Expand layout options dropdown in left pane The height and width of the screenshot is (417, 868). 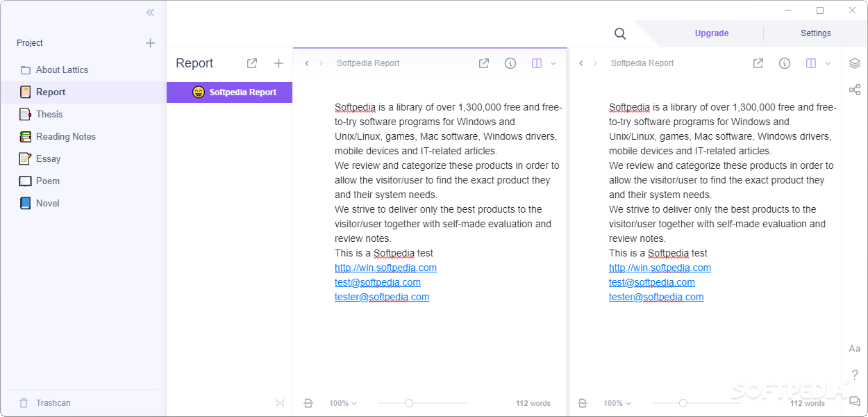(553, 63)
